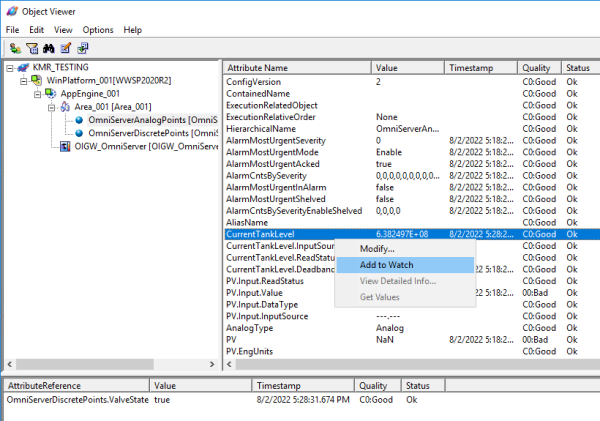Open the Options menu

98,30
